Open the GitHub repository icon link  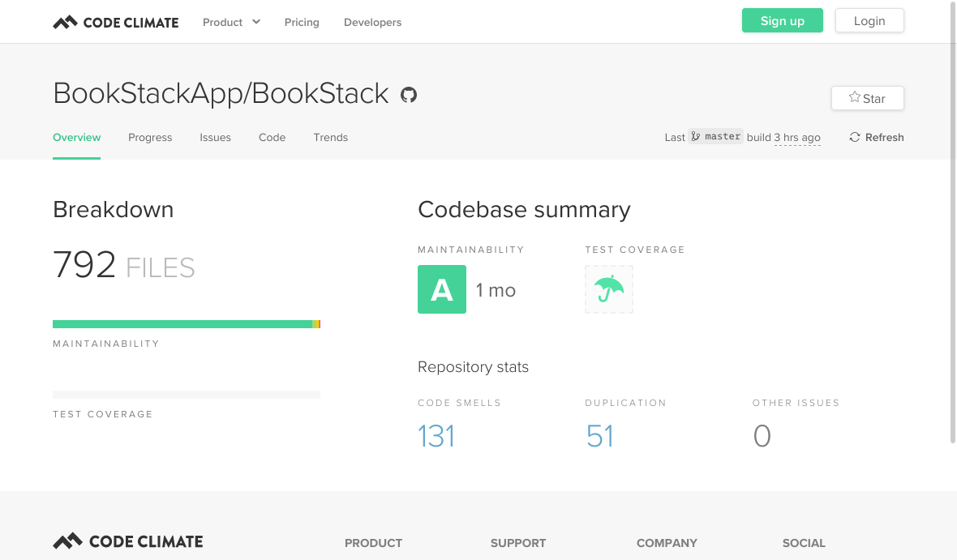408,95
